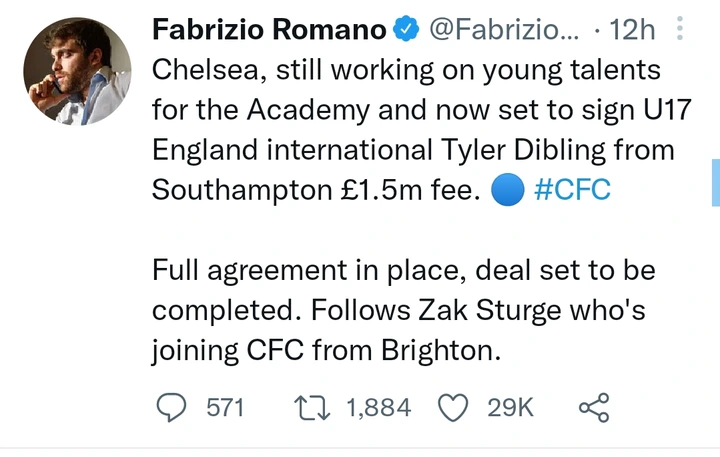The image size is (720, 457).
Task: Click the blue verified badge
Action: tap(406, 31)
